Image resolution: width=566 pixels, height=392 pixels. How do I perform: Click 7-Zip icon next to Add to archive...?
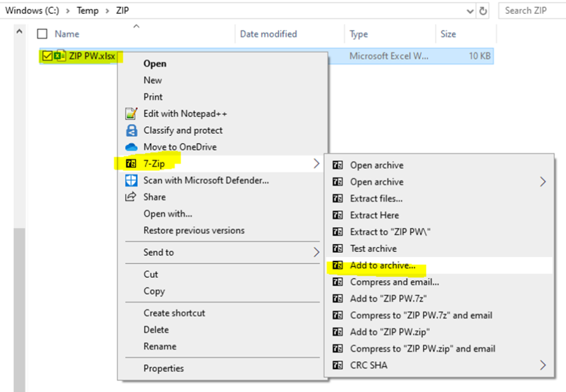[337, 265]
